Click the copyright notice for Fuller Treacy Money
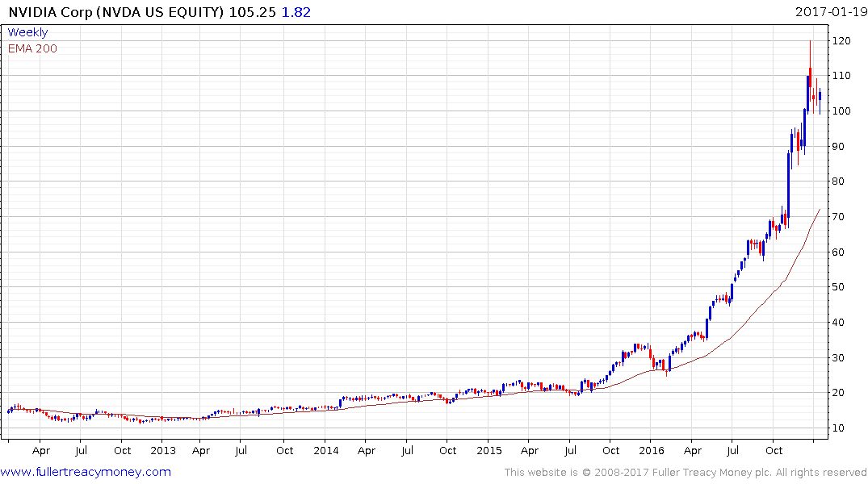This screenshot has height=484, width=868. click(686, 473)
